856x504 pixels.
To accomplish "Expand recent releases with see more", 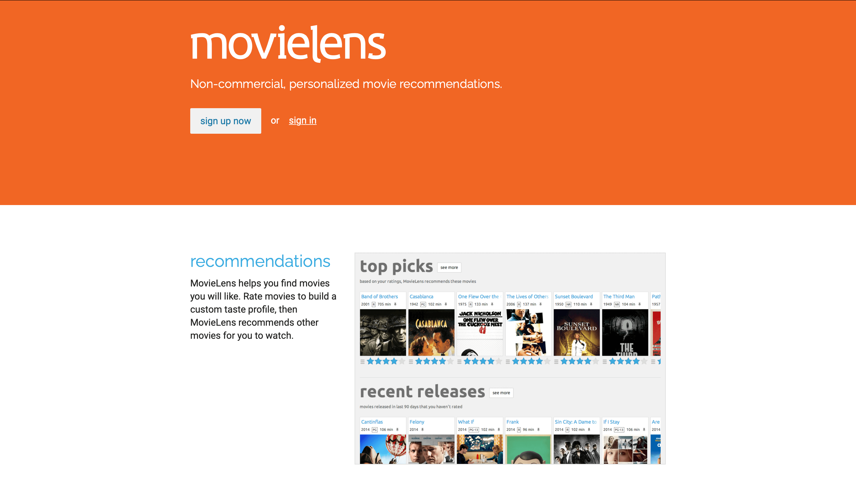I will coord(500,392).
